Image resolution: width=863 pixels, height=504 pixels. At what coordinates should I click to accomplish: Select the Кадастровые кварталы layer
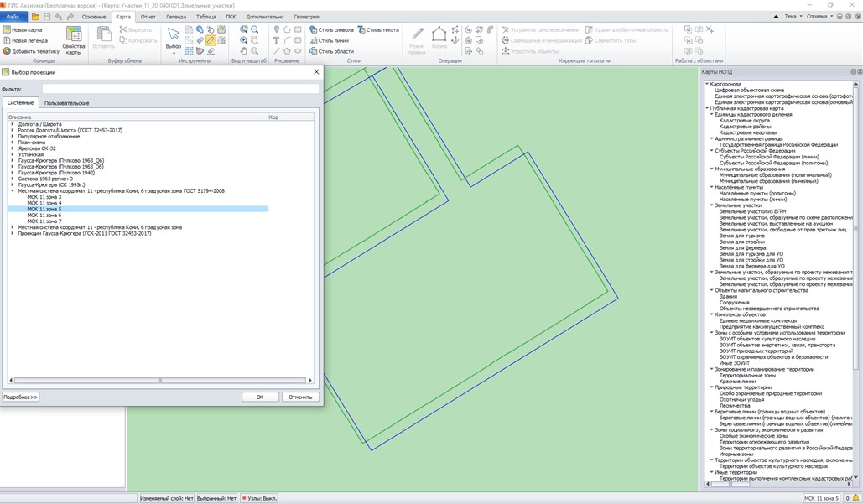tap(748, 132)
